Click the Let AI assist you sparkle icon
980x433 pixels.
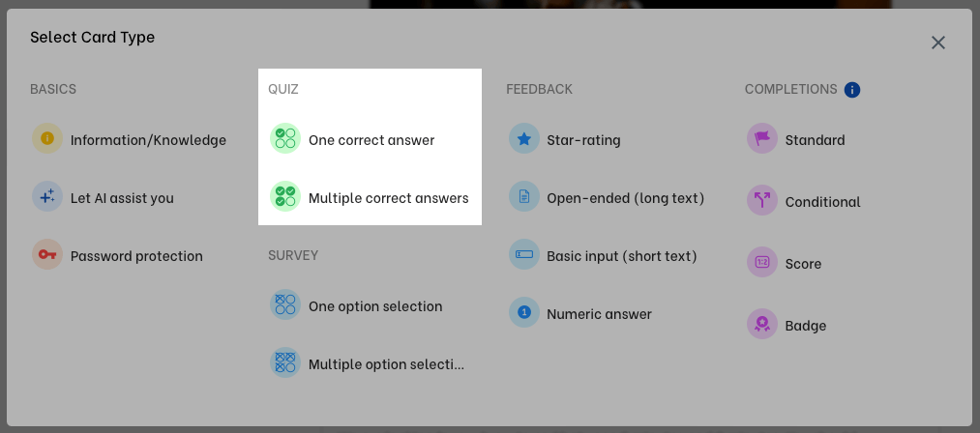[47, 197]
